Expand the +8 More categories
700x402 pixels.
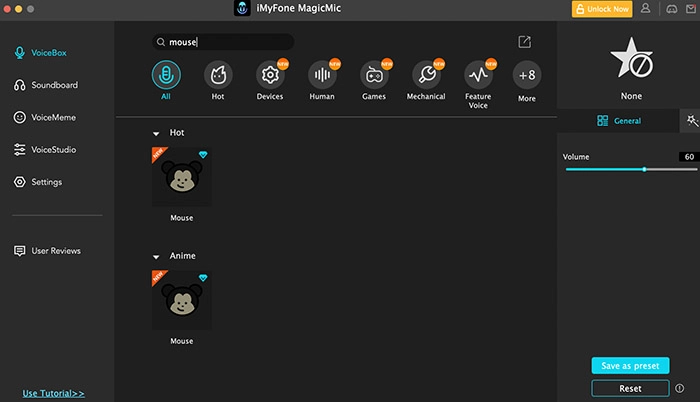coord(527,75)
